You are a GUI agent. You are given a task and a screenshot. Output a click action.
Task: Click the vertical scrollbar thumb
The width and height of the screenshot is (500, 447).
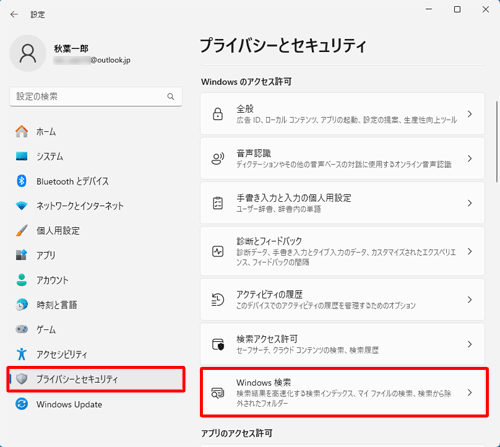click(497, 142)
